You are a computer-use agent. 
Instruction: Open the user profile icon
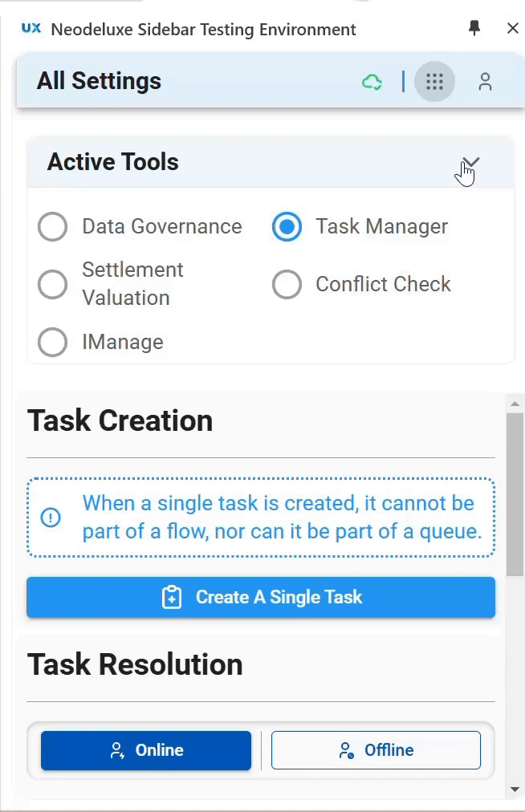pos(485,82)
